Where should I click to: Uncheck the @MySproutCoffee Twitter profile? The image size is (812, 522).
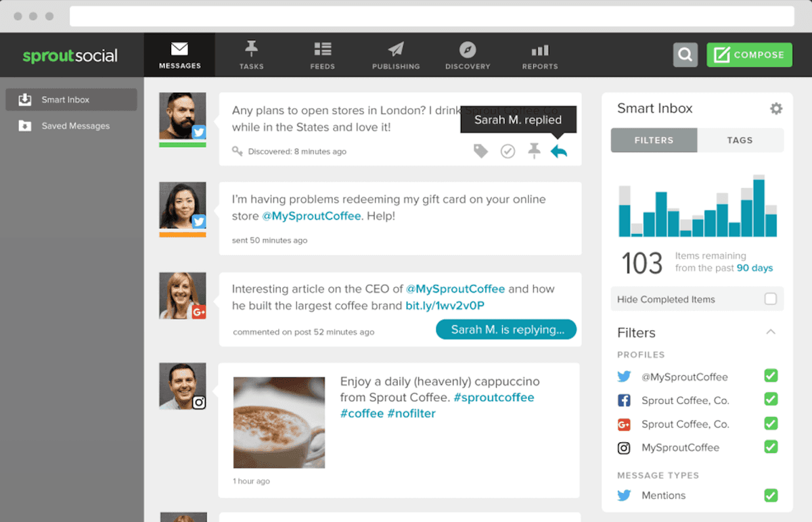click(770, 376)
